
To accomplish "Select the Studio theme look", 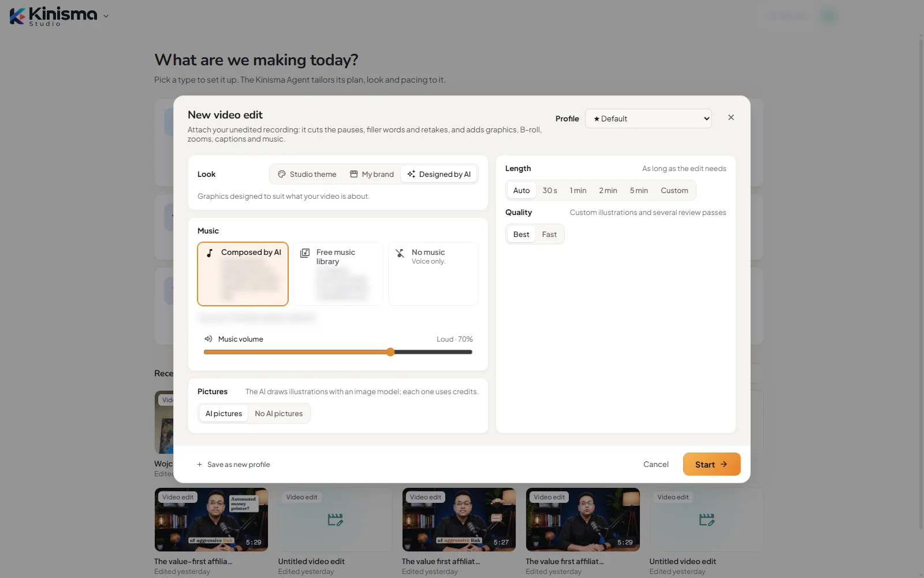I will [307, 174].
